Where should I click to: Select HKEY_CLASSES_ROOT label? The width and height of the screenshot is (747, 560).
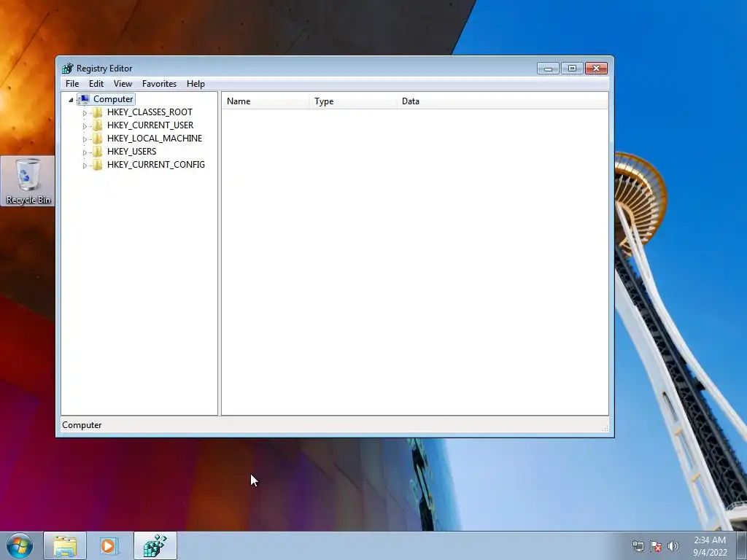coord(150,112)
